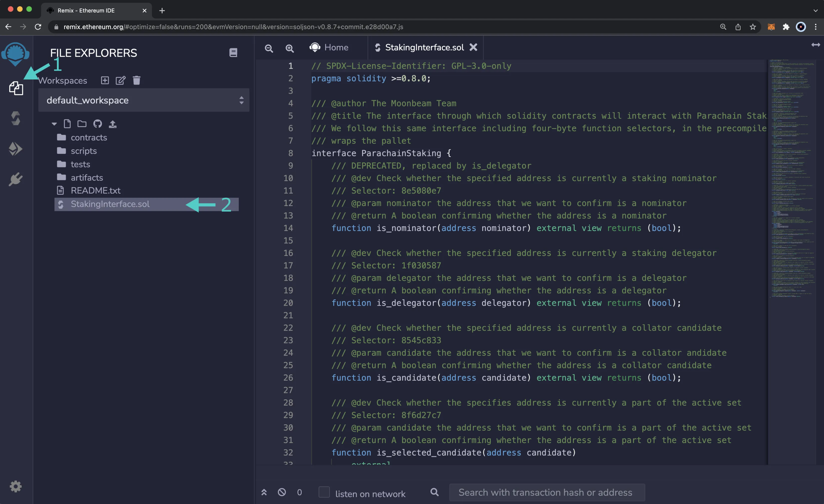Open a new browser tab
The image size is (824, 504).
pyautogui.click(x=162, y=11)
